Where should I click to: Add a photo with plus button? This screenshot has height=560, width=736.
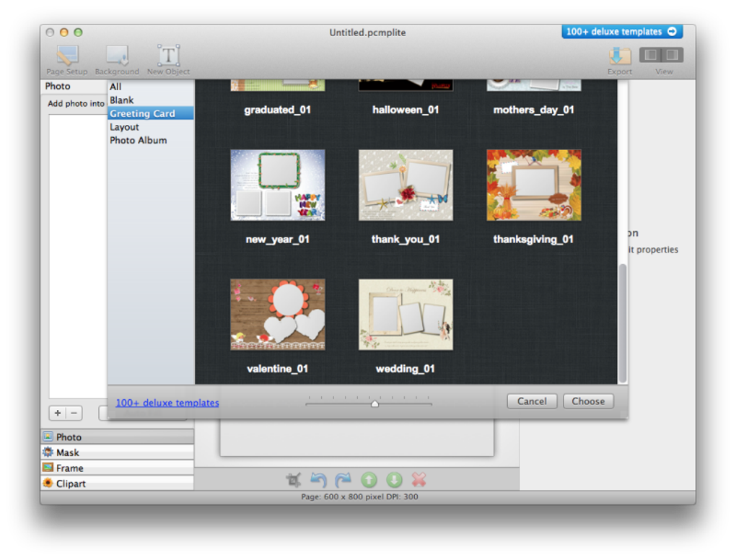point(58,413)
